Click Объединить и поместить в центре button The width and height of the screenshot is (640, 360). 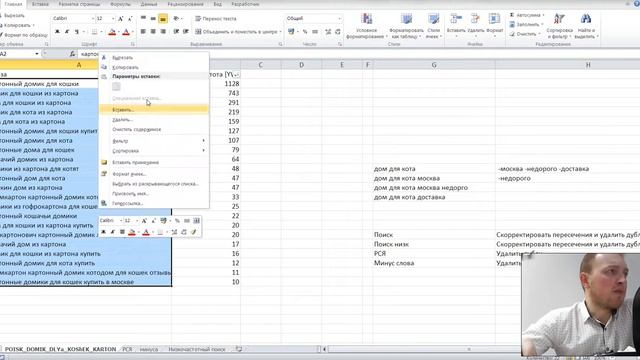(x=236, y=31)
